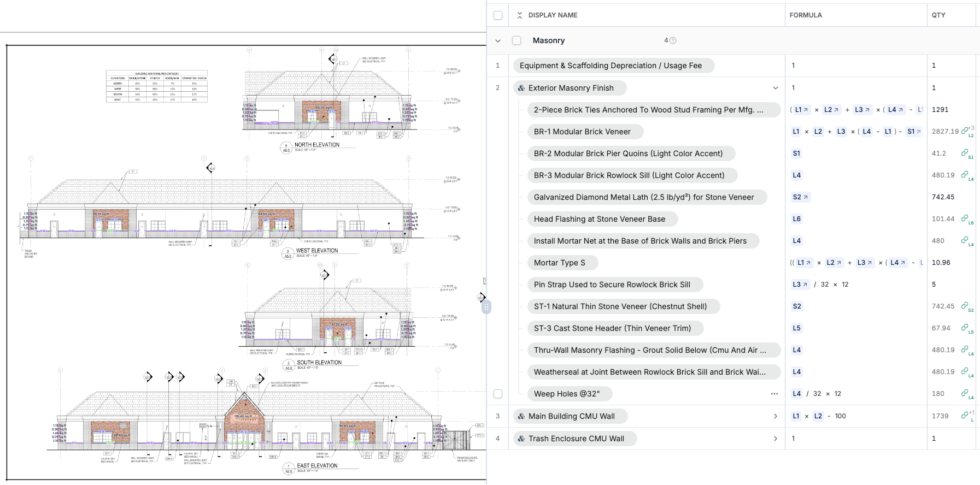Collapse the Exterior Masonry Finish assembly
Screen dimensions: 980x485
tap(776, 88)
